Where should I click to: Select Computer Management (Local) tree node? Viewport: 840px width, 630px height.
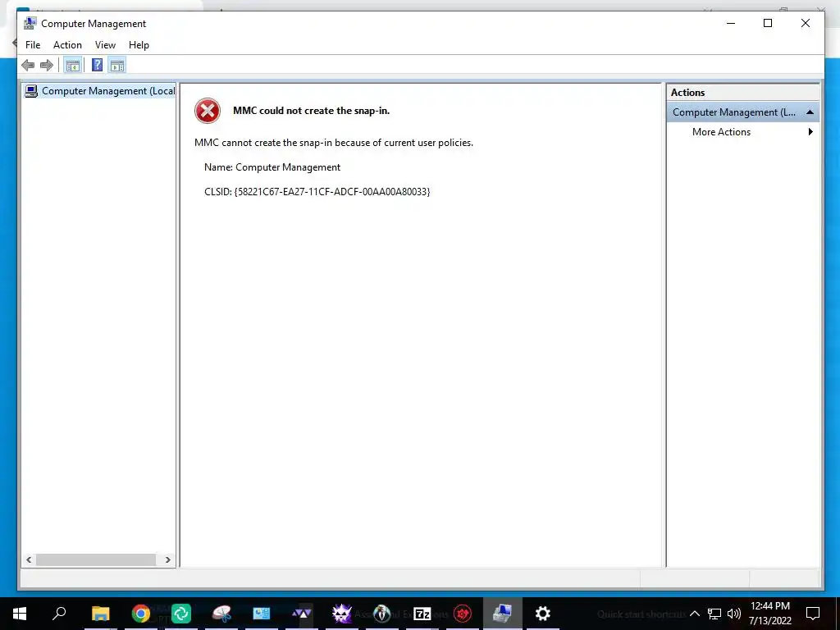point(100,91)
